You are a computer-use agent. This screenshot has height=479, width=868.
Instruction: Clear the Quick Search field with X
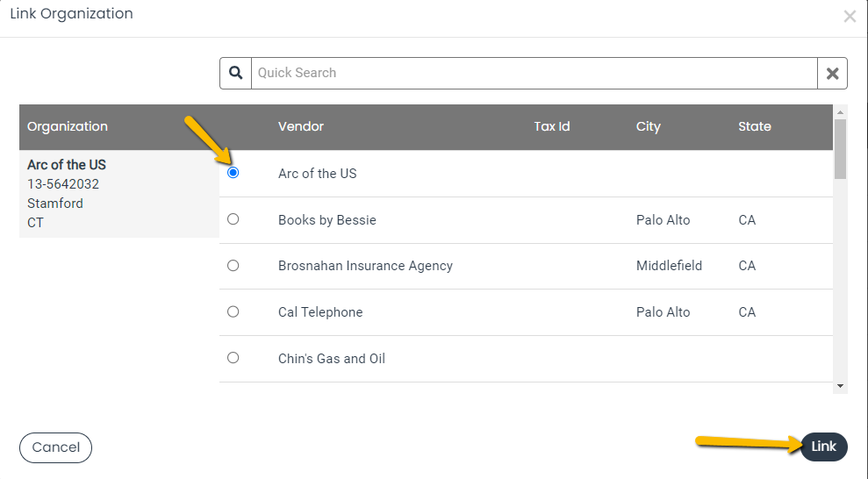tap(832, 73)
